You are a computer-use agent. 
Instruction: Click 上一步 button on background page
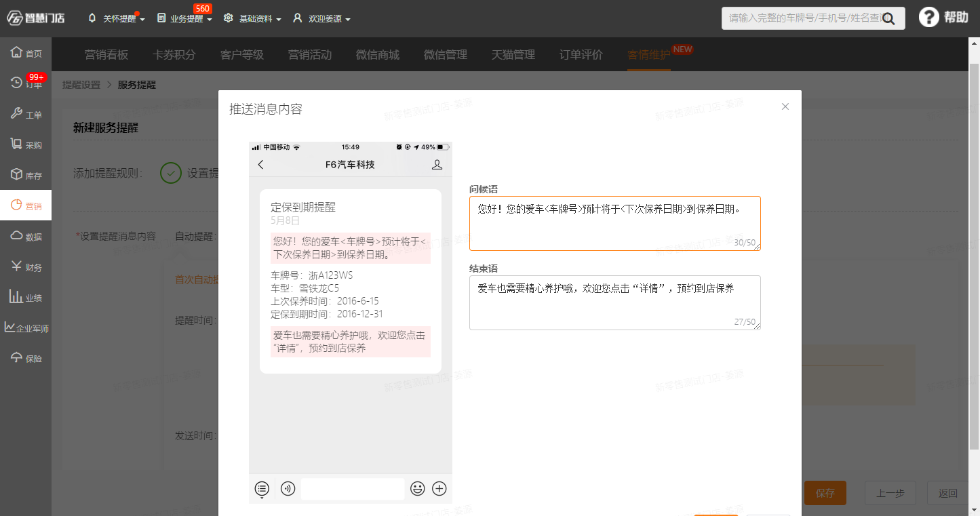[890, 493]
